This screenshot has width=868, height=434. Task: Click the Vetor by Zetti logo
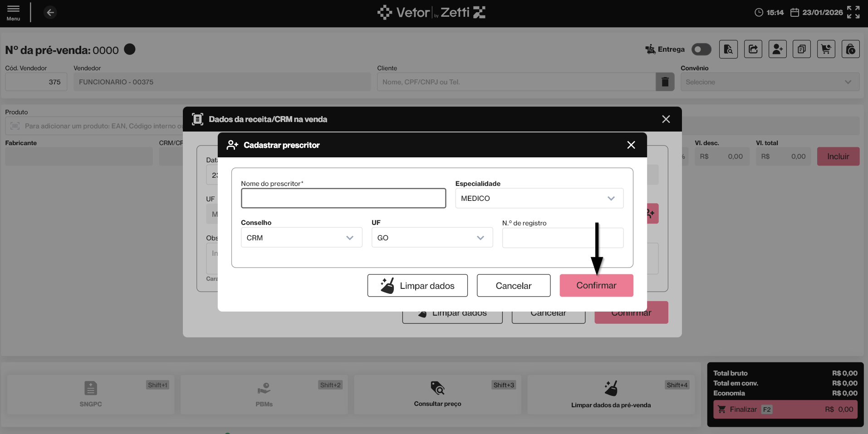click(431, 12)
